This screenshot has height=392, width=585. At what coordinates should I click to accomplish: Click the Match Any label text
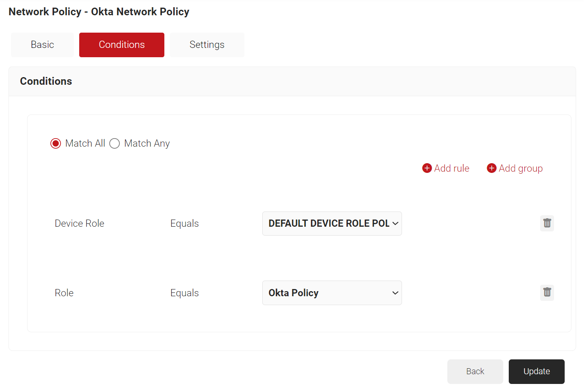click(x=147, y=144)
